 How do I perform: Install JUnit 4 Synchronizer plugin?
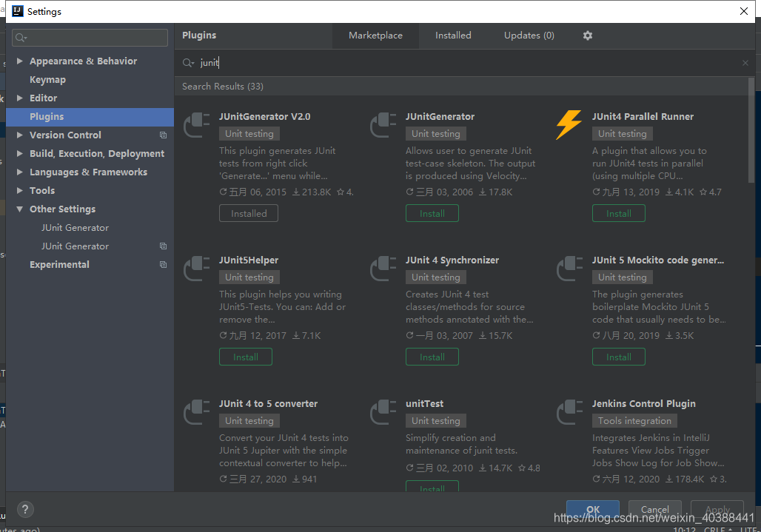(x=432, y=357)
